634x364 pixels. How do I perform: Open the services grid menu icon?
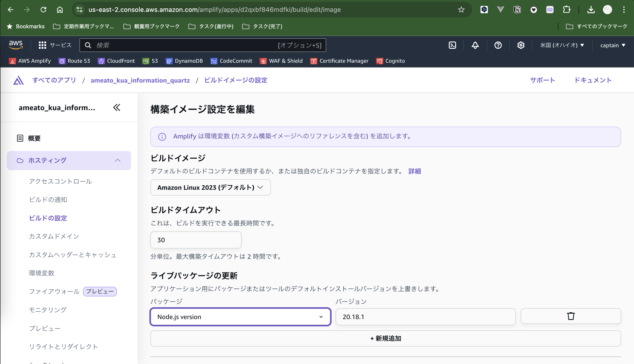[42, 45]
